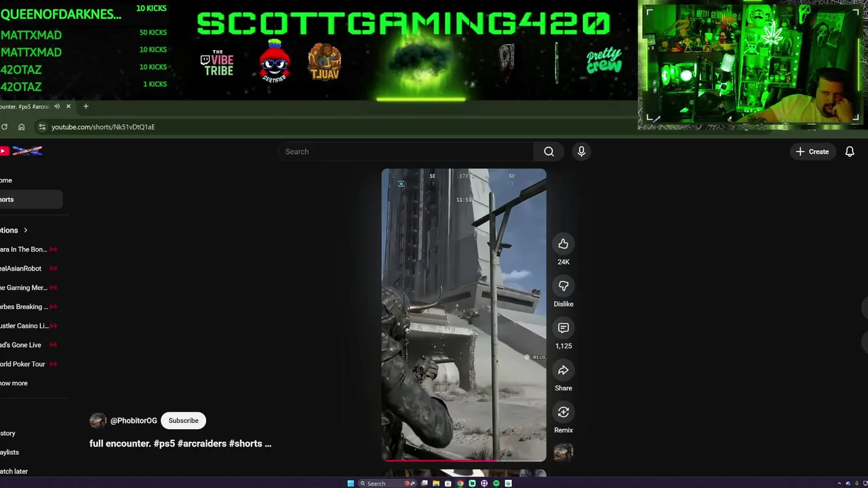The width and height of the screenshot is (868, 488).
Task: Open the comments showing 1,125
Action: pos(564,328)
